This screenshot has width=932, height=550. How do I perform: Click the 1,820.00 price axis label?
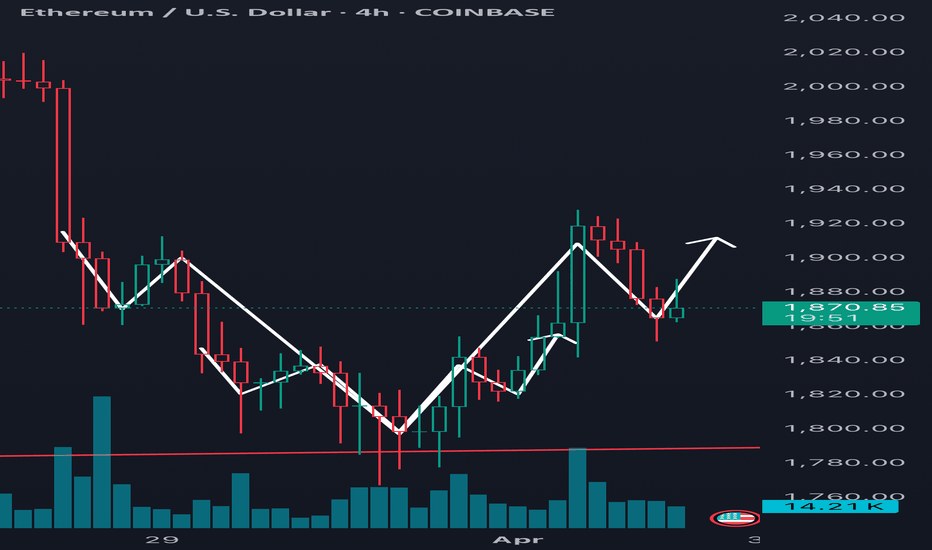point(844,394)
